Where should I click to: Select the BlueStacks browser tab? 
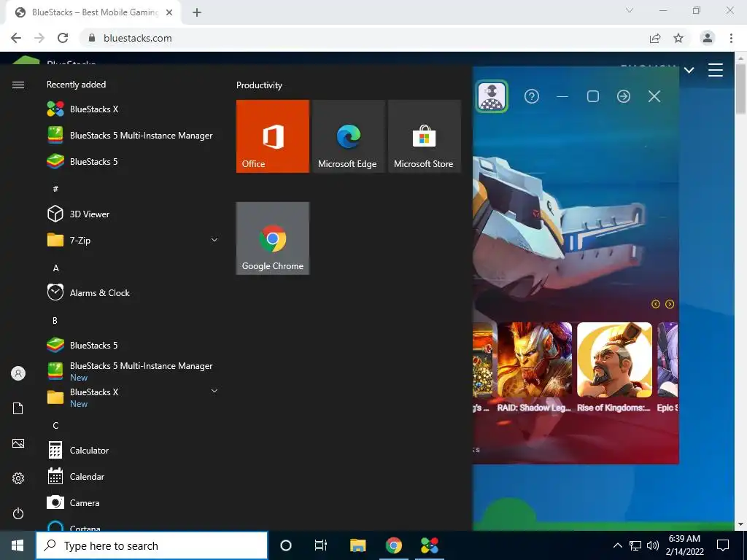coord(93,12)
